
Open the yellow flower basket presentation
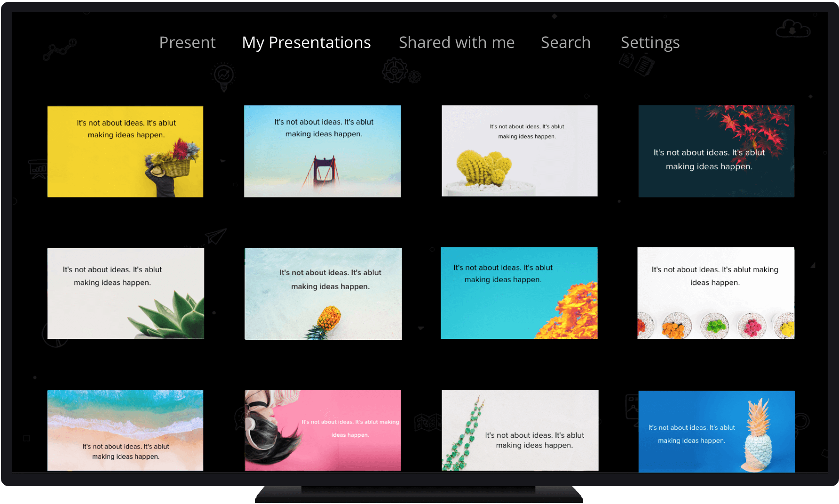pos(125,151)
